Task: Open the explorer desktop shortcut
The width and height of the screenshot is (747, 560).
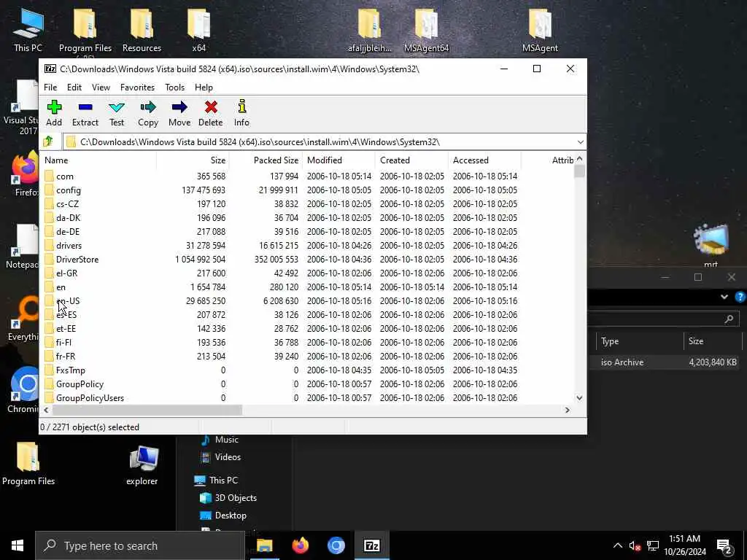Action: point(142,464)
